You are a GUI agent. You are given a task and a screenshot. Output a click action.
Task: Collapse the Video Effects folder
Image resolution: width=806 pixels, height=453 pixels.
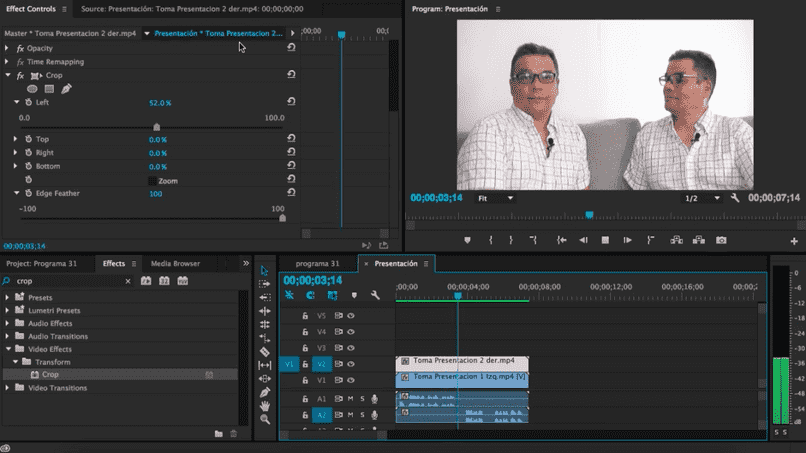tap(8, 349)
